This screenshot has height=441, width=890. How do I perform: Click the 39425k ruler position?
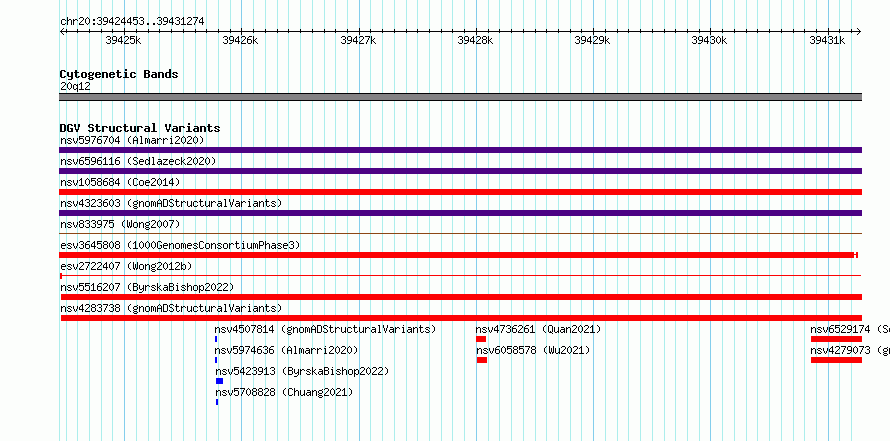tap(123, 40)
